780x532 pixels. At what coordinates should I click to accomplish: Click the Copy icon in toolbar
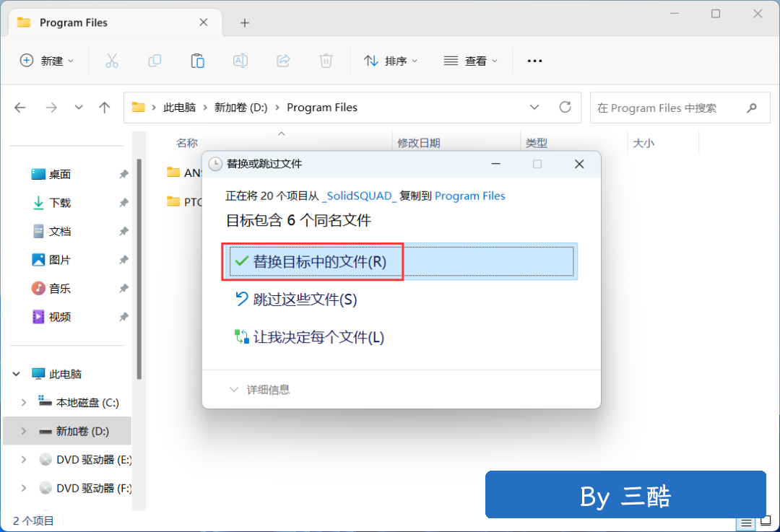pyautogui.click(x=155, y=61)
